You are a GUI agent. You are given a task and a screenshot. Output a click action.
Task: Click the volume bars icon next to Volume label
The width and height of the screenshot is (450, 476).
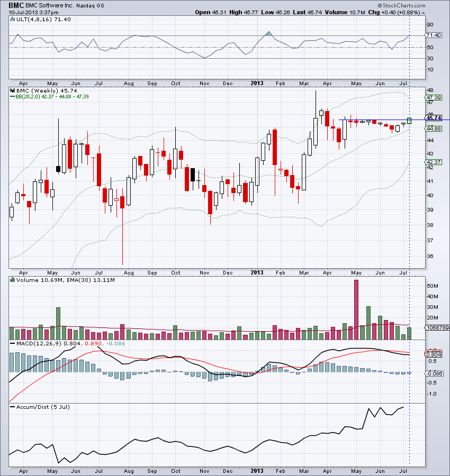coord(13,280)
